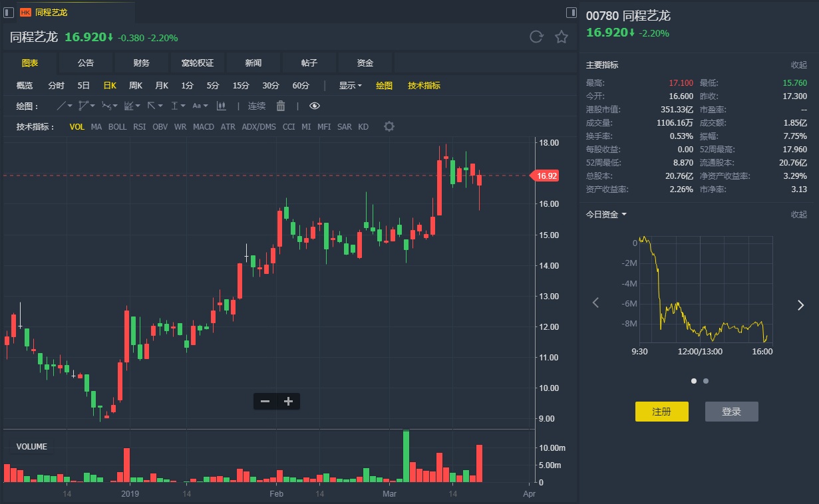Screen dimensions: 819x504
Task: Add stock to favorites with star icon
Action: (562, 37)
